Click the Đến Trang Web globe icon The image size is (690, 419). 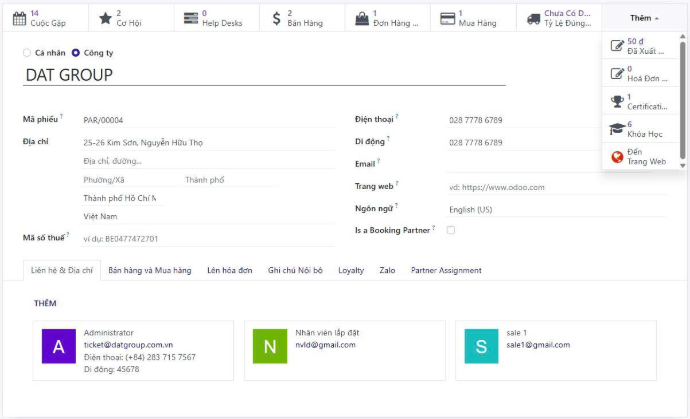tap(617, 157)
